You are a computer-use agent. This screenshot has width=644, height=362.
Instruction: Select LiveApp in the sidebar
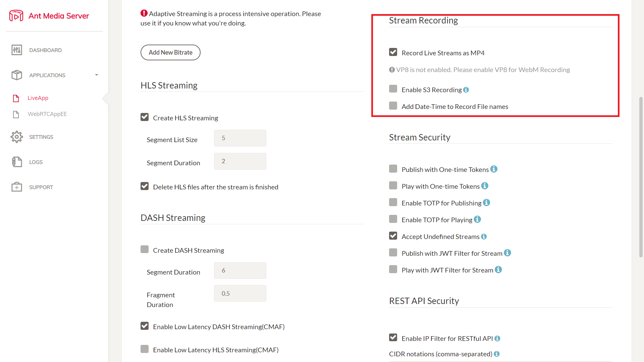pos(38,98)
